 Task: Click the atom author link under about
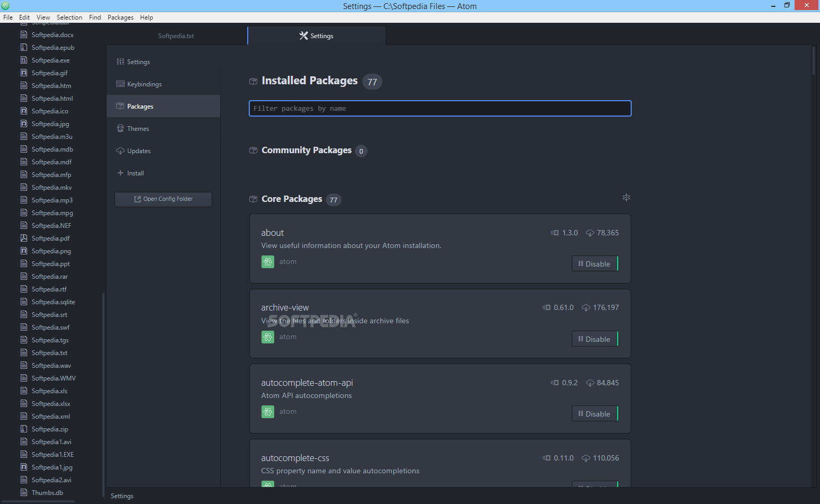coord(288,262)
